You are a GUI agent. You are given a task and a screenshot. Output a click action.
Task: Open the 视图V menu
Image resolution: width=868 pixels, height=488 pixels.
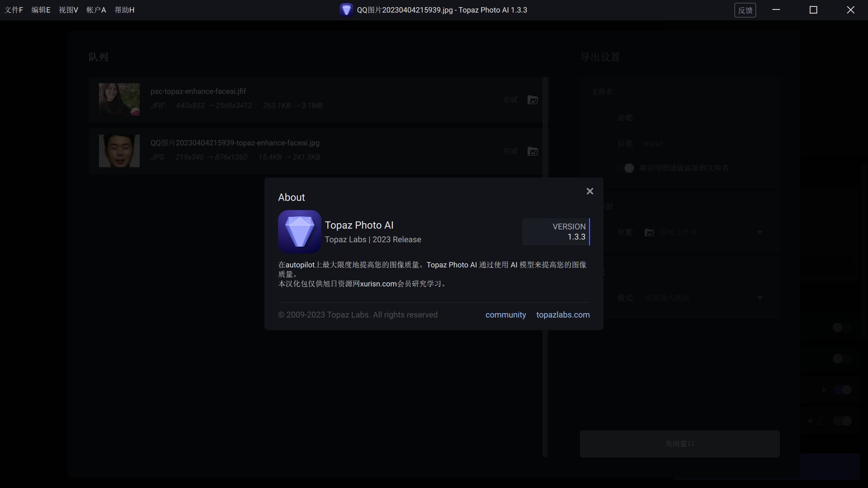coord(68,10)
